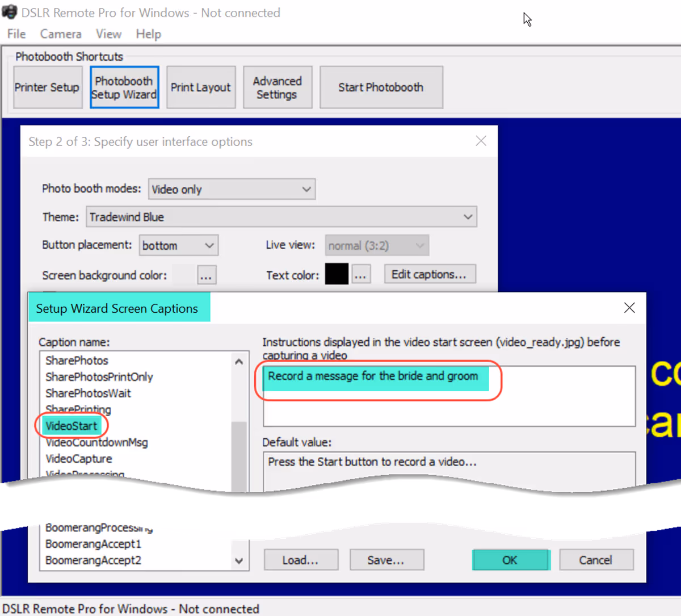Click the Save button
The image size is (681, 616).
pos(386,560)
